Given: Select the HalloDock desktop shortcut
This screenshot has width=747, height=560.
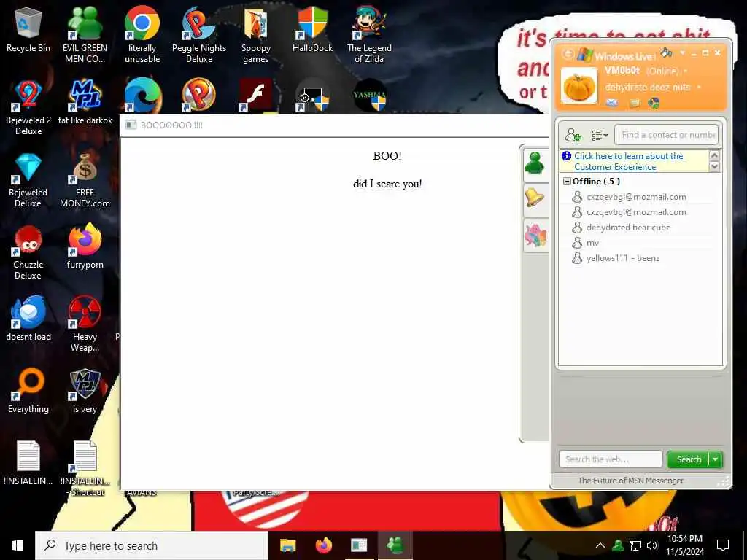Looking at the screenshot, I should (312, 29).
